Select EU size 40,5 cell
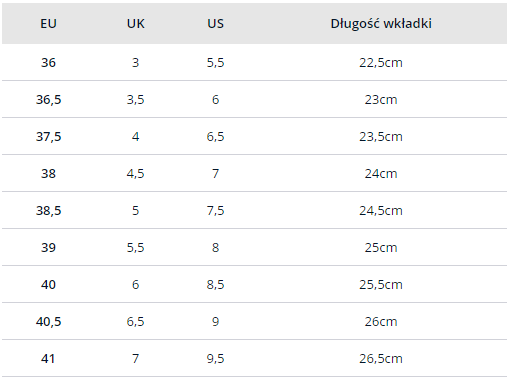The width and height of the screenshot is (510, 379). pyautogui.click(x=48, y=322)
